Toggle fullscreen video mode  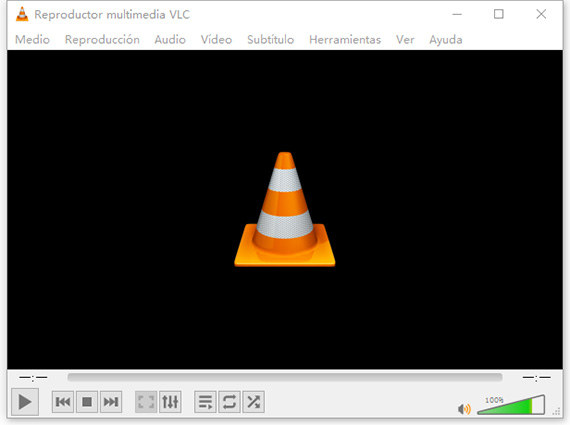click(146, 402)
